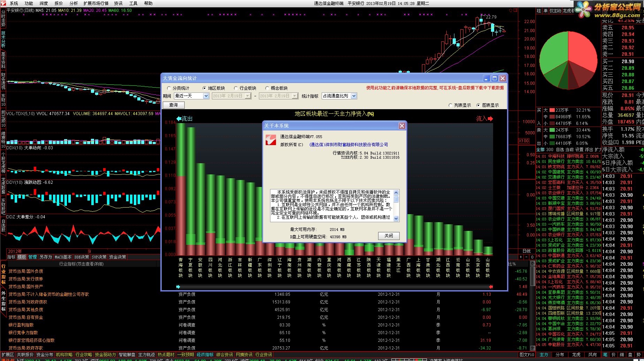Select 概念板块 radio option
Screen dimensions: 644x361
(x=276, y=88)
